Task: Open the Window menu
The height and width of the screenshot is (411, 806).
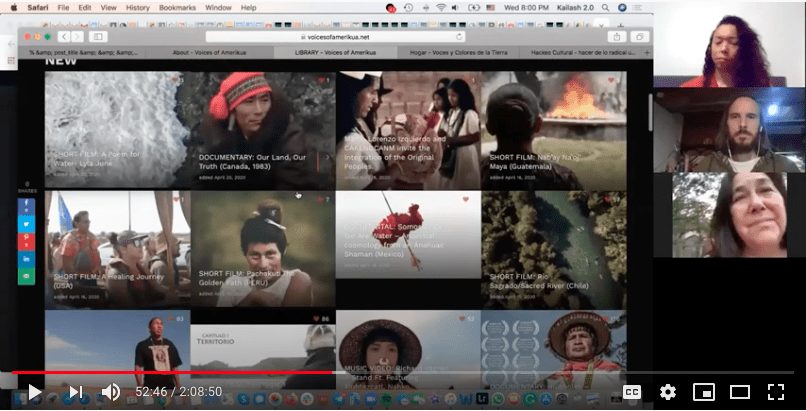Action: click(218, 8)
